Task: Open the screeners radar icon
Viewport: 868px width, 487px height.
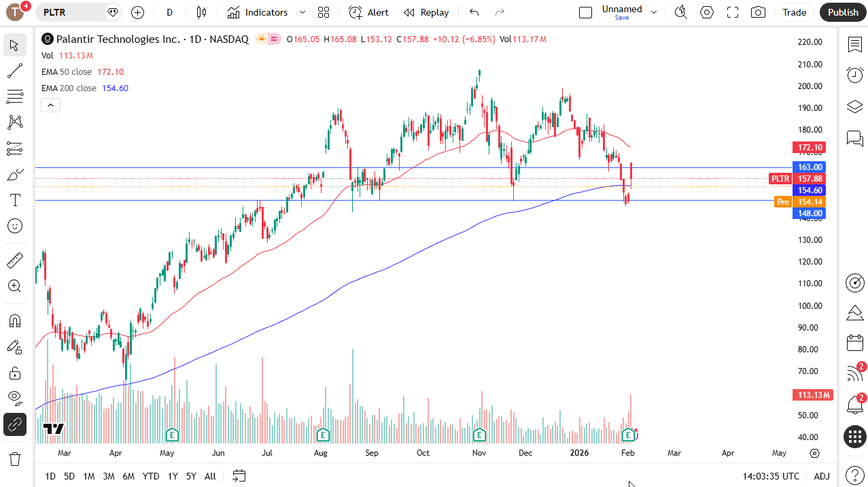Action: click(x=855, y=283)
